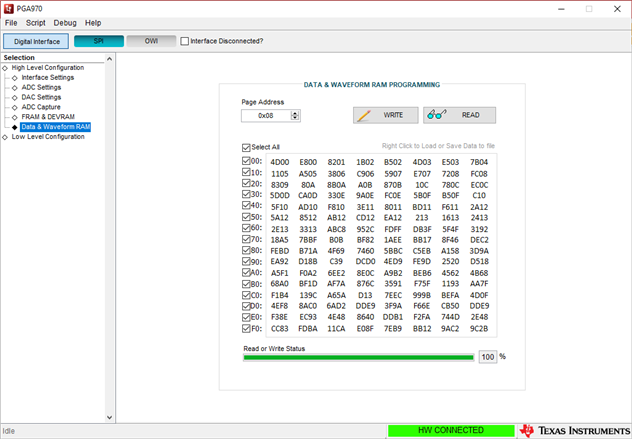Increment Page Address with up arrow
The height and width of the screenshot is (439, 632).
click(295, 113)
